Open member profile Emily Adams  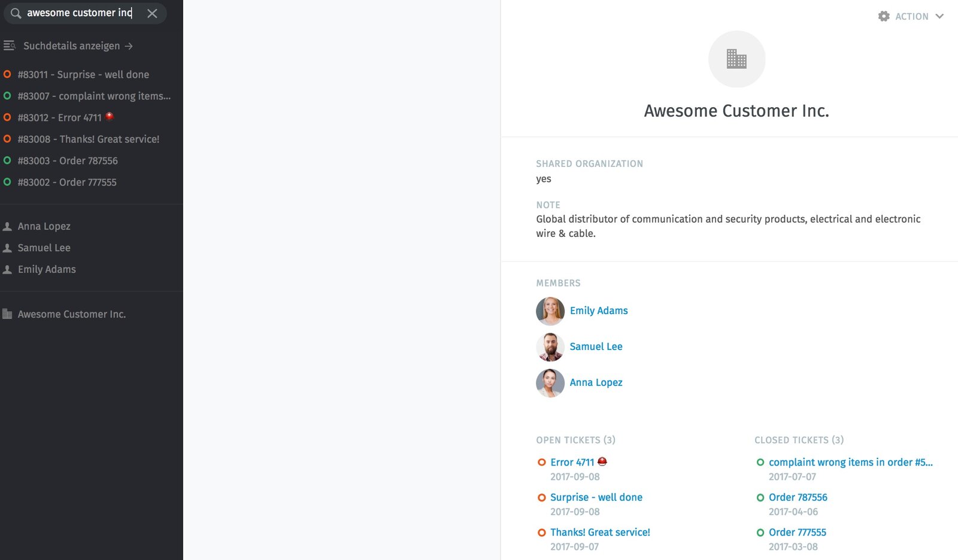[599, 311]
